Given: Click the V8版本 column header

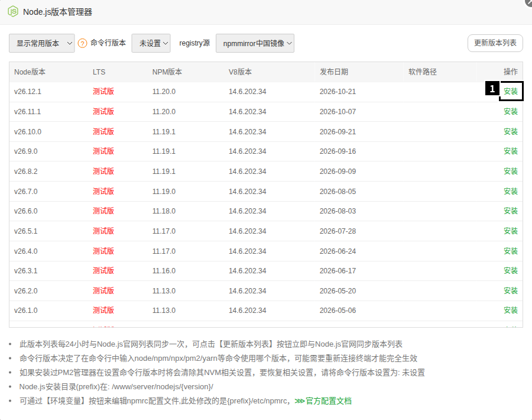Looking at the screenshot, I should (x=240, y=72).
